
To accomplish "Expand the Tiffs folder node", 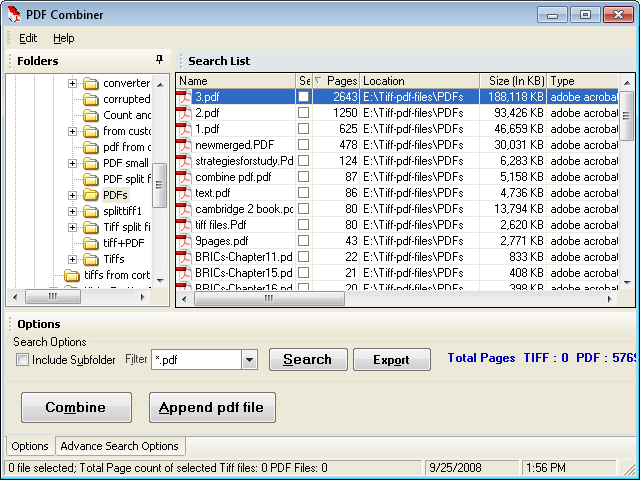I will pyautogui.click(x=72, y=259).
